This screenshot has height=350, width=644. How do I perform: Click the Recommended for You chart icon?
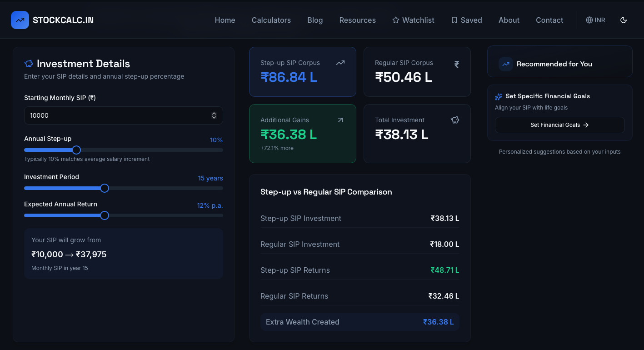click(x=505, y=64)
